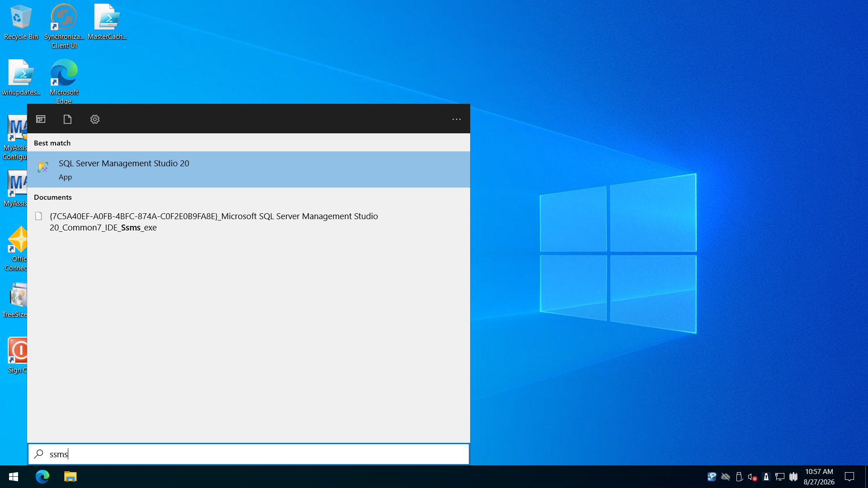Click in the search box containing ssms

click(x=249, y=454)
